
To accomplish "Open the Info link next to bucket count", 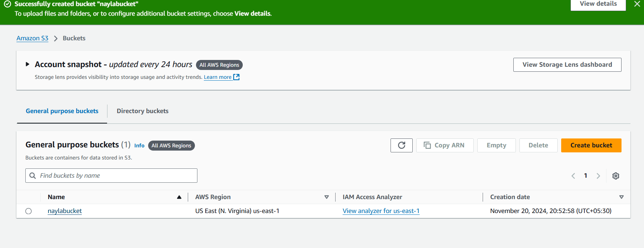I will [139, 146].
